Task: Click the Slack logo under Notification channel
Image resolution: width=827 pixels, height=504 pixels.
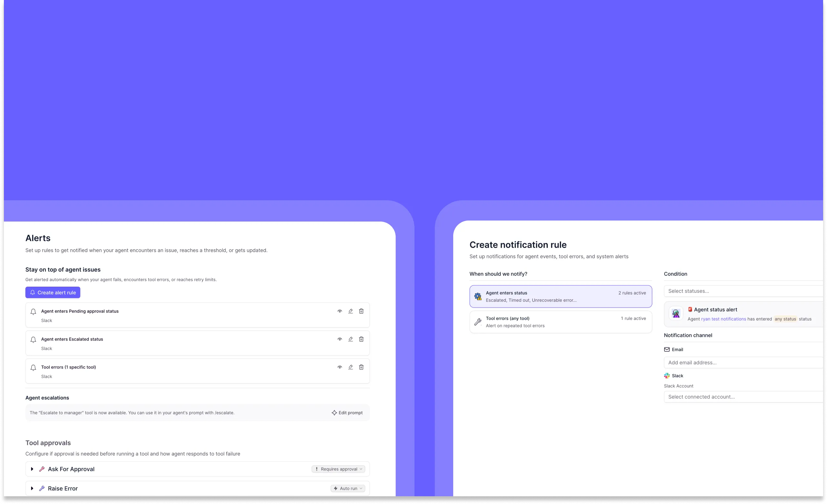Action: point(667,376)
